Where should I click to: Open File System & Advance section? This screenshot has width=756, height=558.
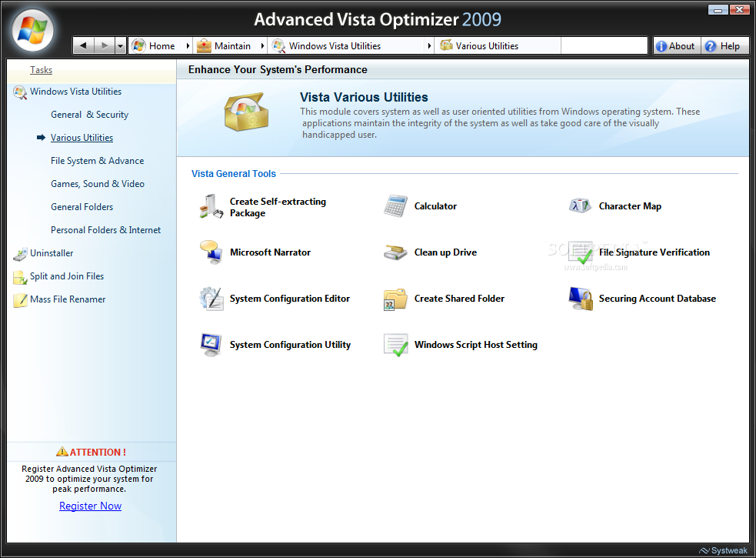coord(98,161)
